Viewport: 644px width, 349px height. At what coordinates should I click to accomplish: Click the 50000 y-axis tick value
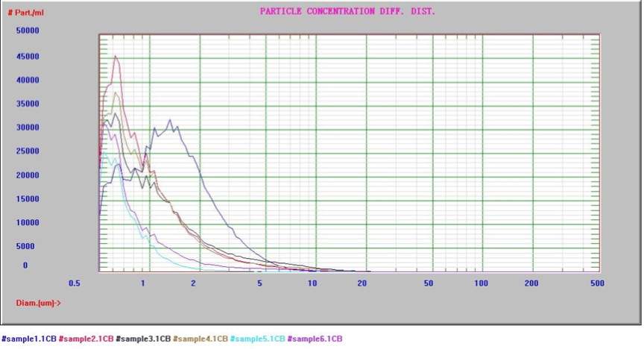pyautogui.click(x=28, y=31)
